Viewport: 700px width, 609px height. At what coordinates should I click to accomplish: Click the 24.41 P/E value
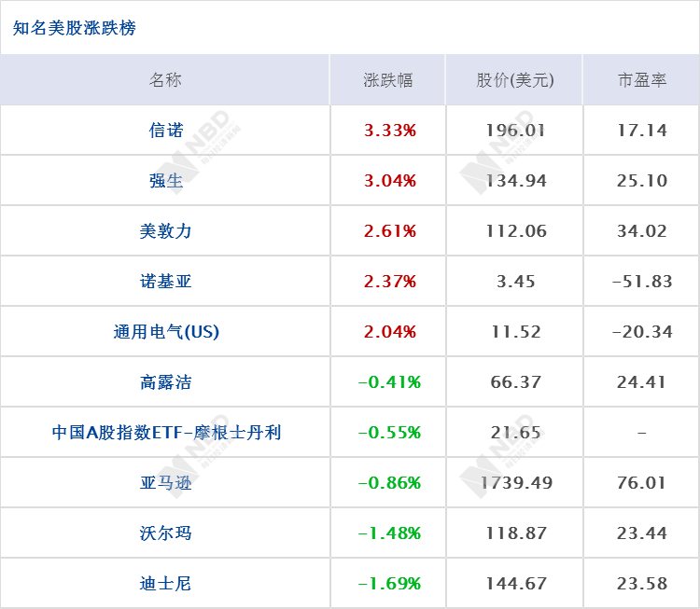(x=641, y=382)
